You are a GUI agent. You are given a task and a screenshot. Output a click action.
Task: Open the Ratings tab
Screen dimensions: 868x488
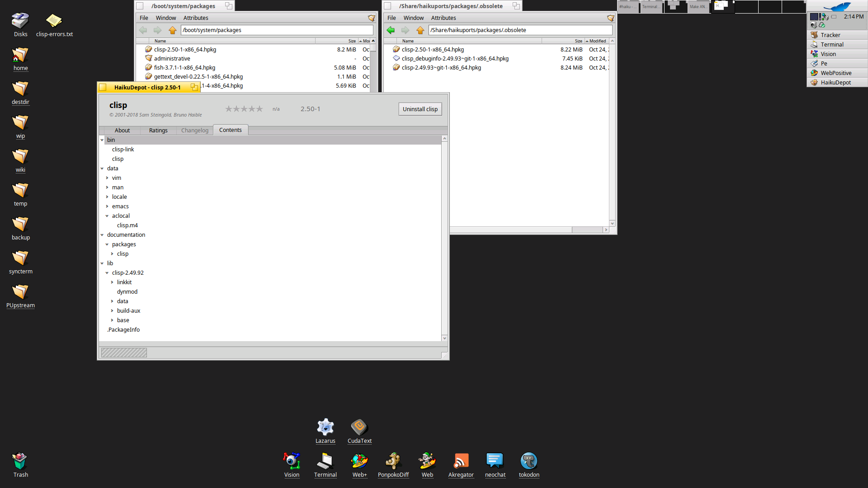click(x=158, y=131)
